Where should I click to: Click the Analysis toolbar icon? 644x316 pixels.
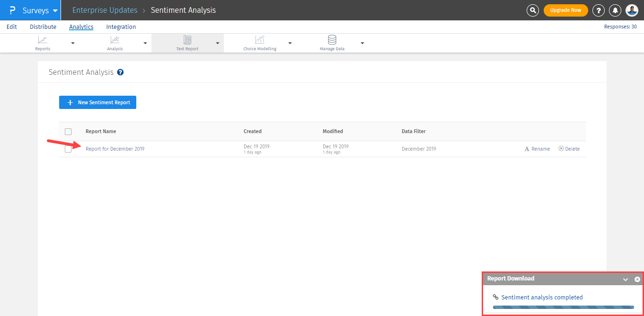pos(115,40)
